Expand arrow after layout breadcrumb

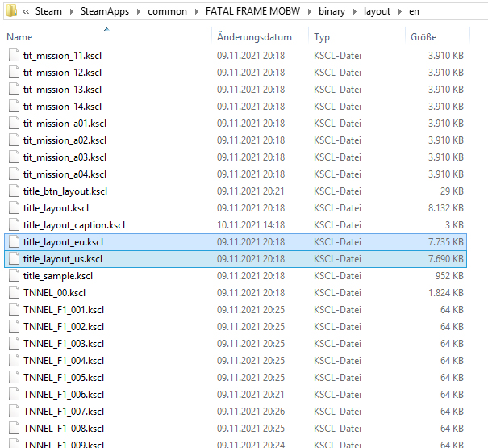click(400, 11)
